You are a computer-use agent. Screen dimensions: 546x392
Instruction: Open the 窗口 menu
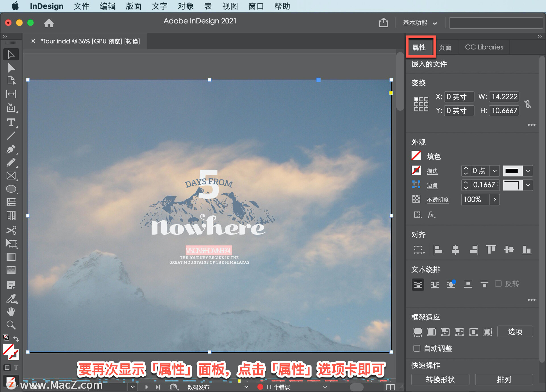pos(256,6)
